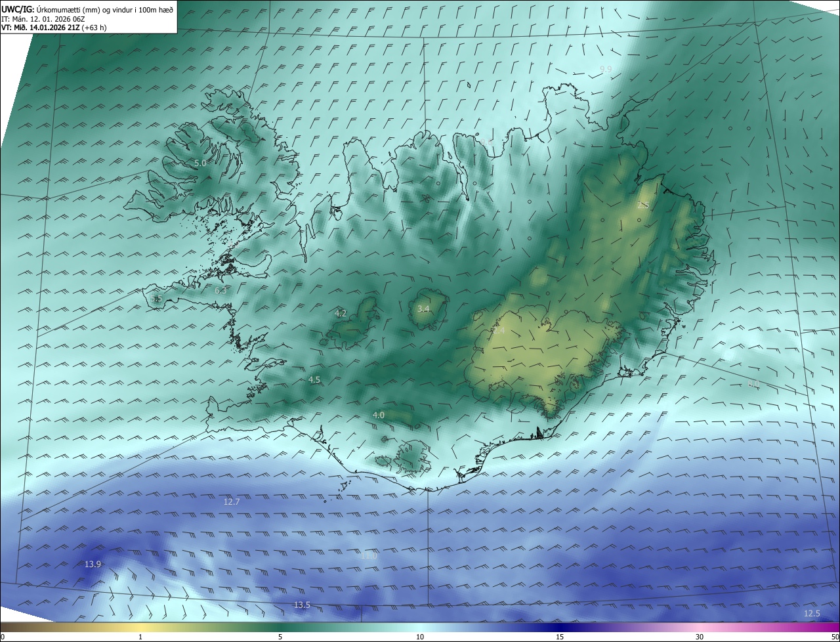Image resolution: width=840 pixels, height=642 pixels.
Task: Click the 9.9 value label northeast of Iceland
Action: pos(606,69)
